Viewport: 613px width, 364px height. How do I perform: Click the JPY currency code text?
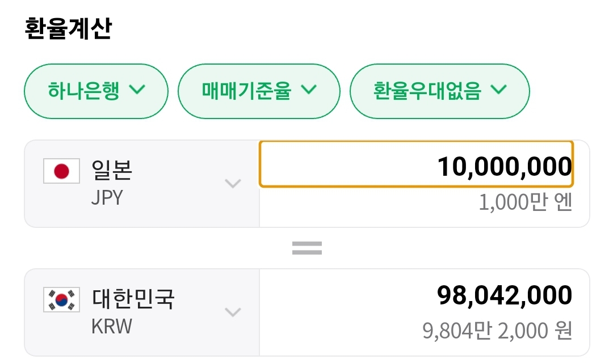107,198
